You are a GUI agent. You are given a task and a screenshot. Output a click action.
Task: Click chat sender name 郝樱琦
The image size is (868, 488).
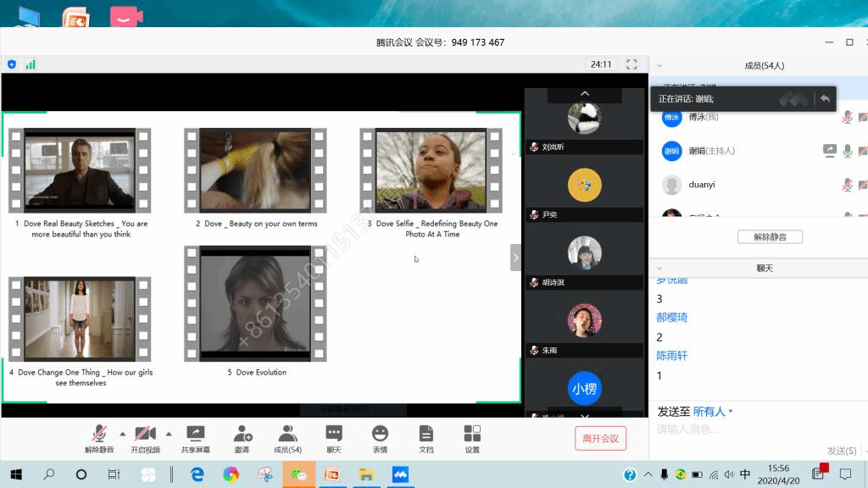[671, 318]
